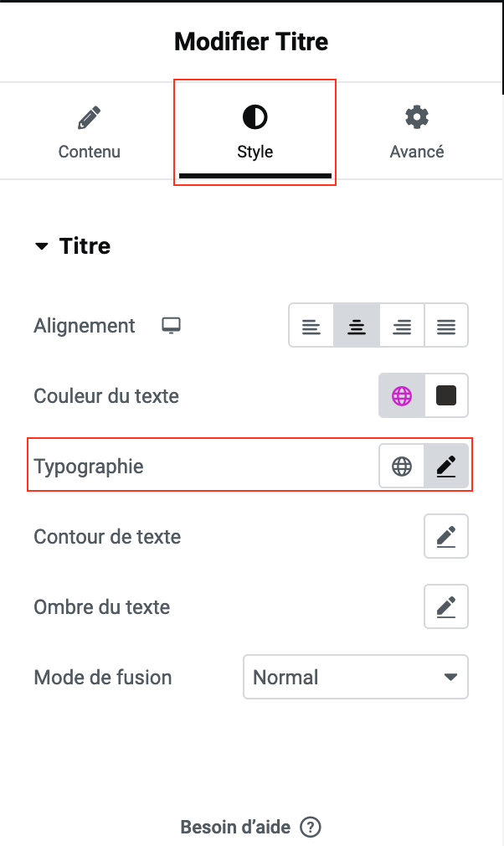The width and height of the screenshot is (504, 846).
Task: Set title alignment to center
Action: tap(357, 326)
